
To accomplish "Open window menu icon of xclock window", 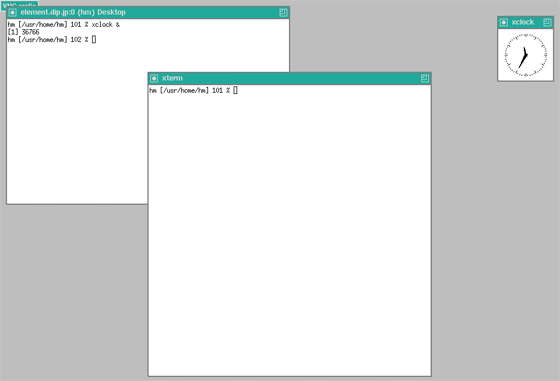I will [504, 22].
